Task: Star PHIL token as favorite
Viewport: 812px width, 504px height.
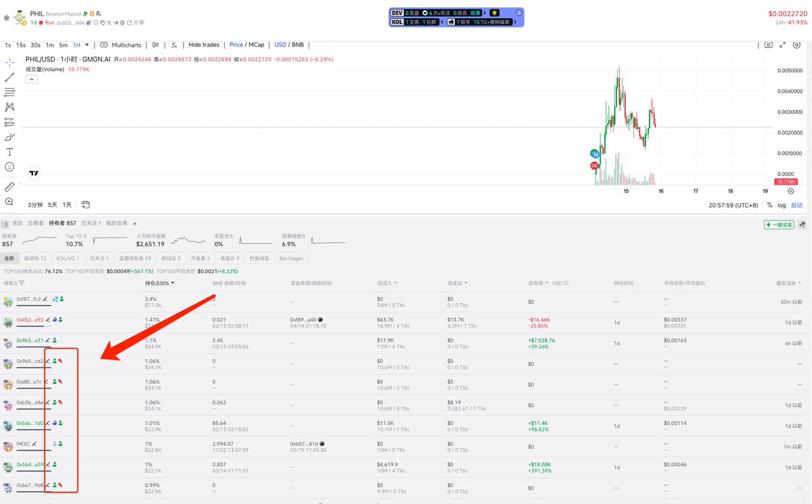Action: (6, 18)
